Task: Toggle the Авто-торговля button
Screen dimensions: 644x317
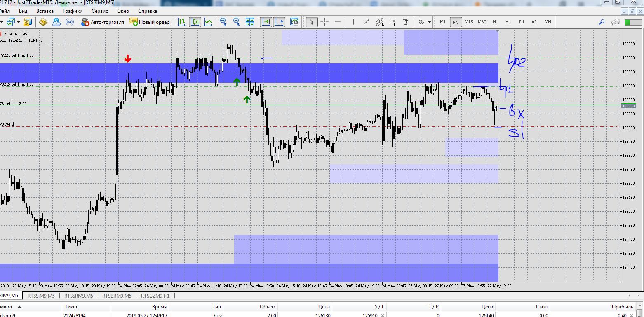Action: 103,22
